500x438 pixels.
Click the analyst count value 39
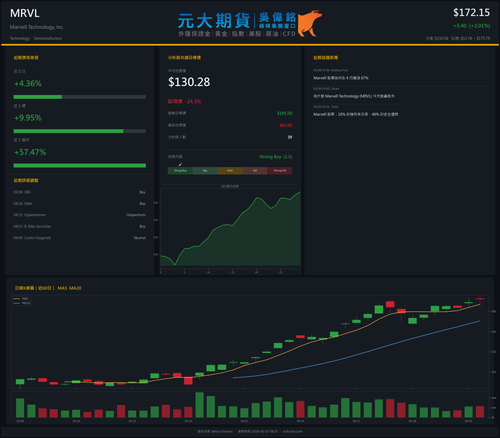pos(290,137)
